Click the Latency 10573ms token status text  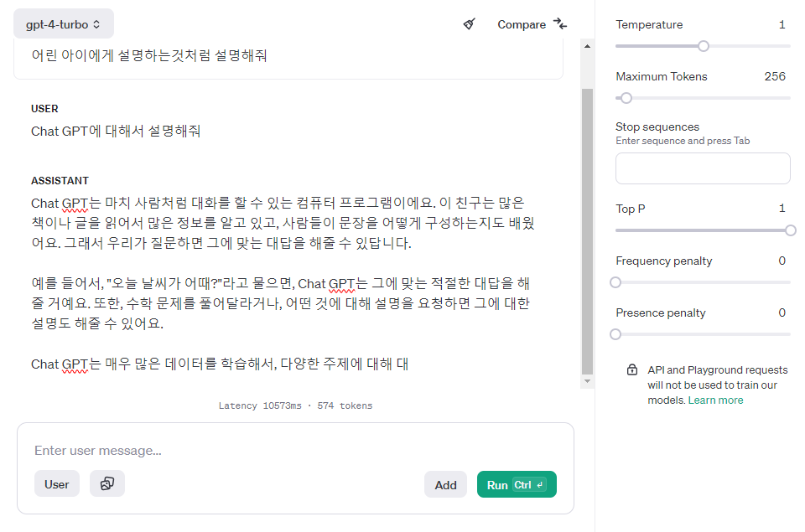point(295,405)
